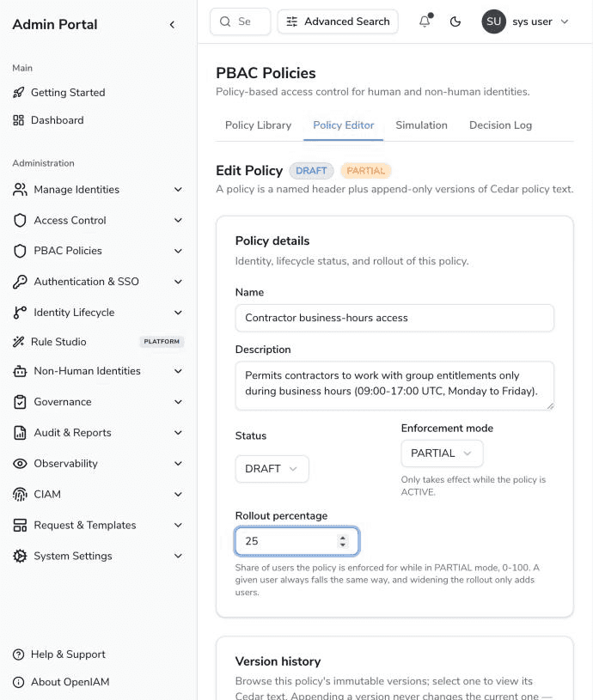
Task: Switch to the Simulation tab
Action: tap(421, 125)
